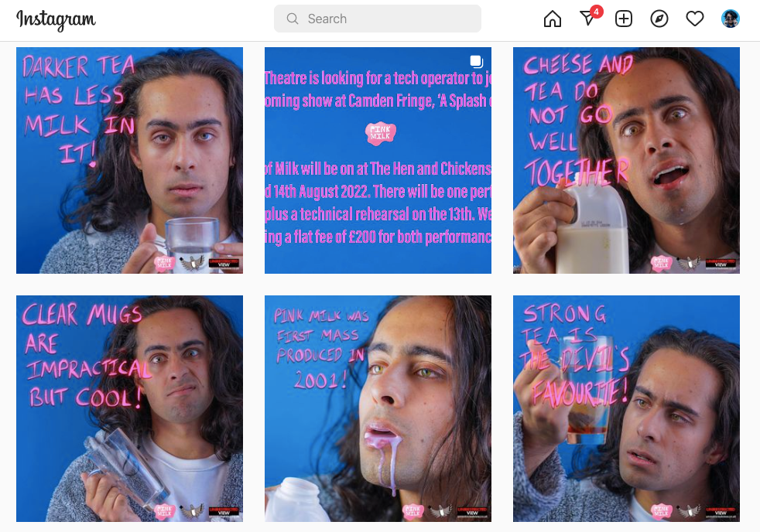Open 'Strong tea is the devil's favourite' post
This screenshot has width=760, height=532.
click(x=626, y=408)
